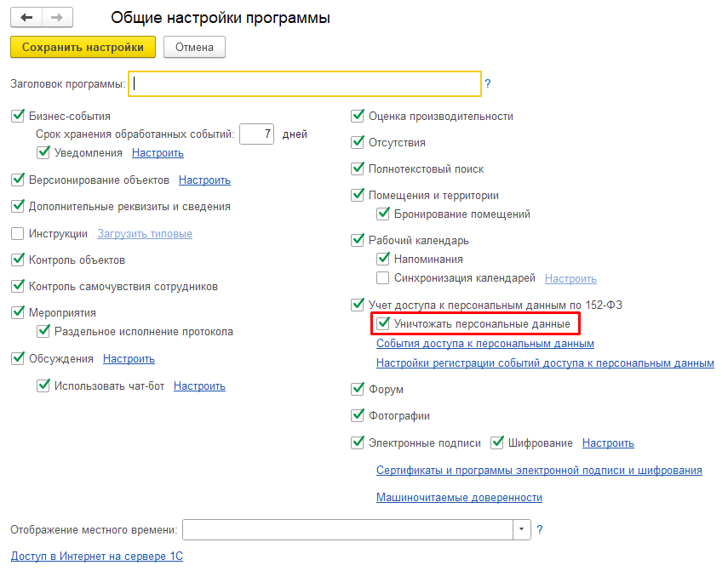
Task: Uncheck Использовать чат-бот
Action: click(x=43, y=385)
